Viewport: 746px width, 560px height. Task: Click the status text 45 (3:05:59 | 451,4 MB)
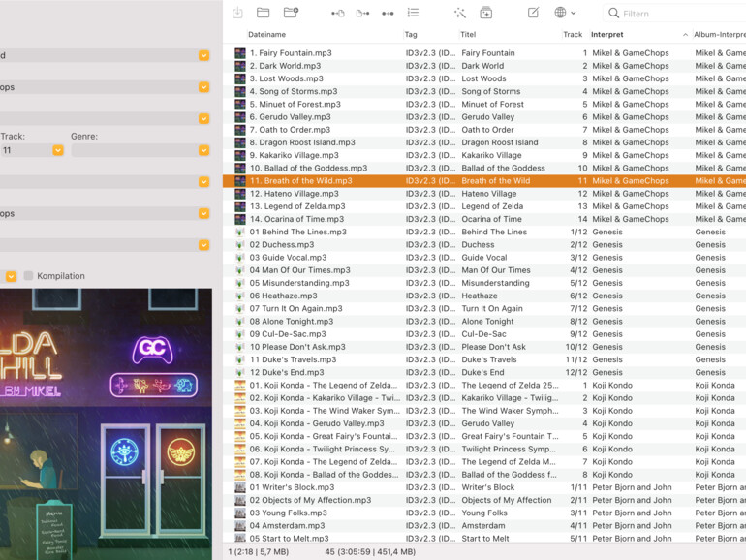coord(370,552)
